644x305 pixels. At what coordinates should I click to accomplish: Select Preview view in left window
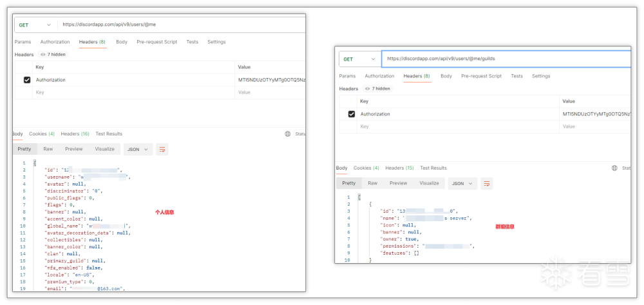click(74, 149)
